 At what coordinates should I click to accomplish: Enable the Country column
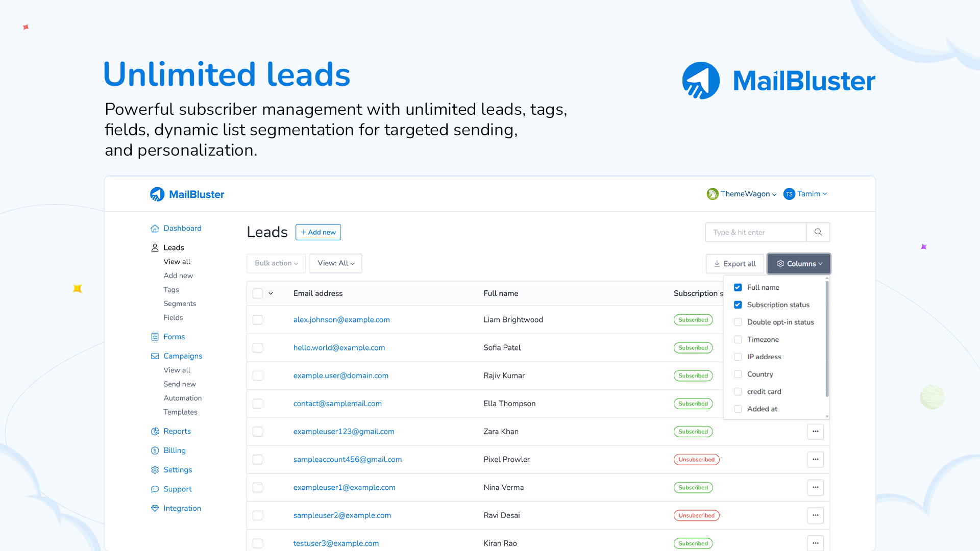738,374
